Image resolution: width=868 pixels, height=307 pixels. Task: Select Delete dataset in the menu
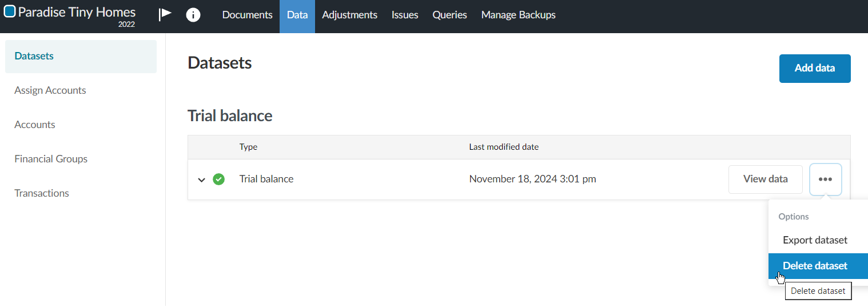(x=815, y=266)
